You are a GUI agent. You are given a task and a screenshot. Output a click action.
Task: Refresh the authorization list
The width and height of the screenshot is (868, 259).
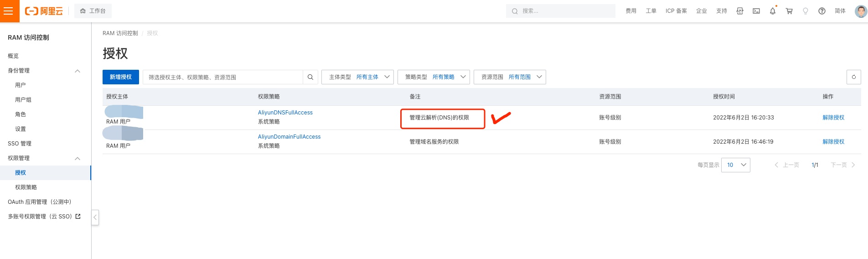854,77
